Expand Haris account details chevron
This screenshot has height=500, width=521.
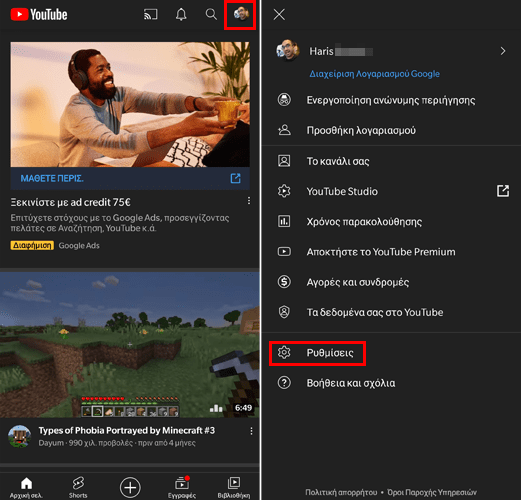pos(503,51)
